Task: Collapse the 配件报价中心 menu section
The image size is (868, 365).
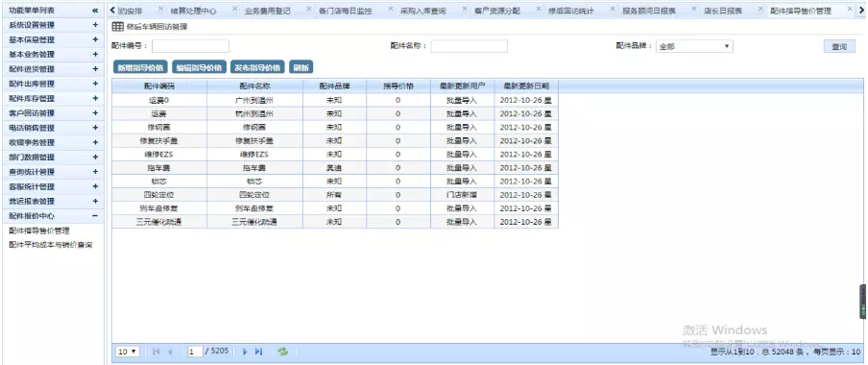Action: tap(95, 216)
